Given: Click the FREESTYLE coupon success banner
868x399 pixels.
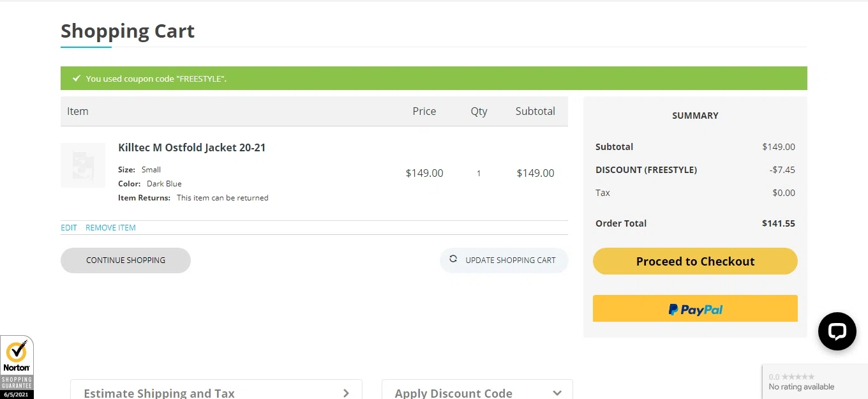Looking at the screenshot, I should (x=434, y=79).
